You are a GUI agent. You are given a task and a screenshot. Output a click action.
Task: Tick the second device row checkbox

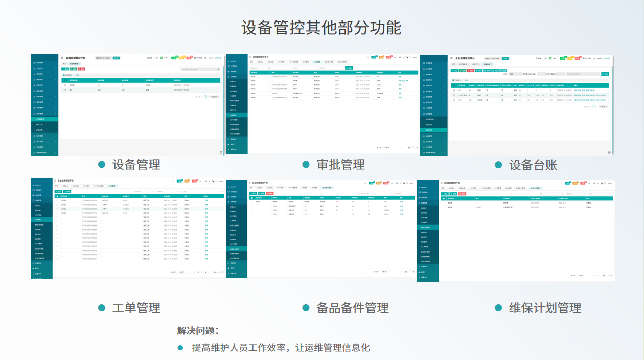point(454,95)
